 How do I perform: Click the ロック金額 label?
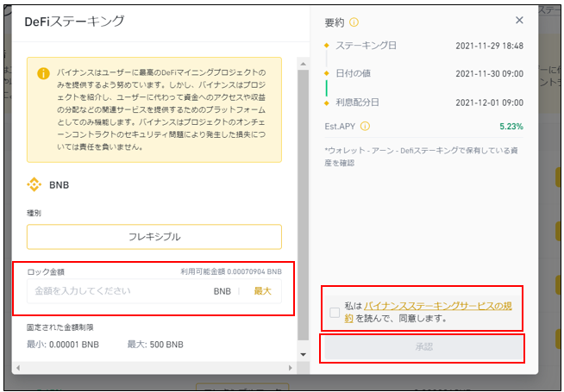[x=46, y=272]
